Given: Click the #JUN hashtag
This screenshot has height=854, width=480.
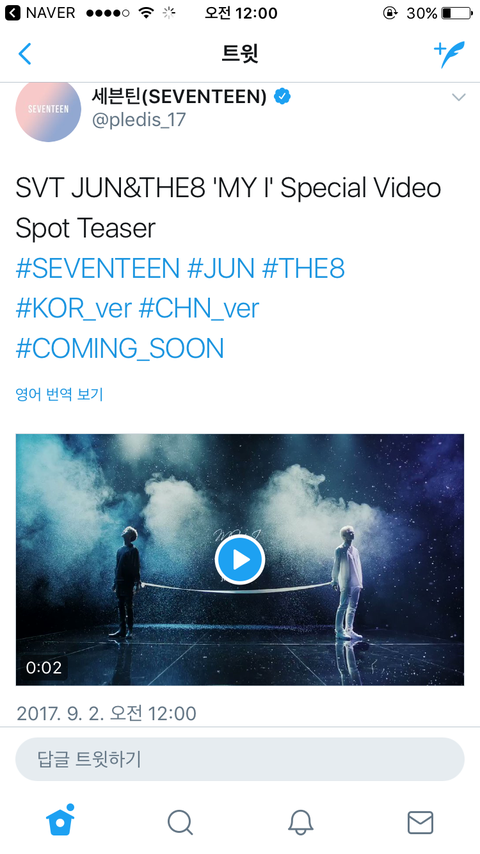Looking at the screenshot, I should point(221,269).
